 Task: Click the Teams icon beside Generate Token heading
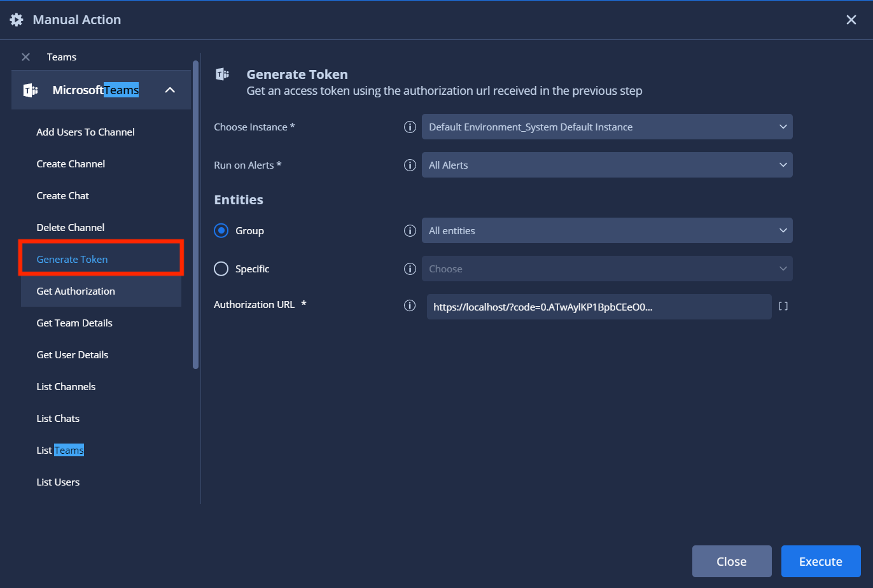[221, 74]
